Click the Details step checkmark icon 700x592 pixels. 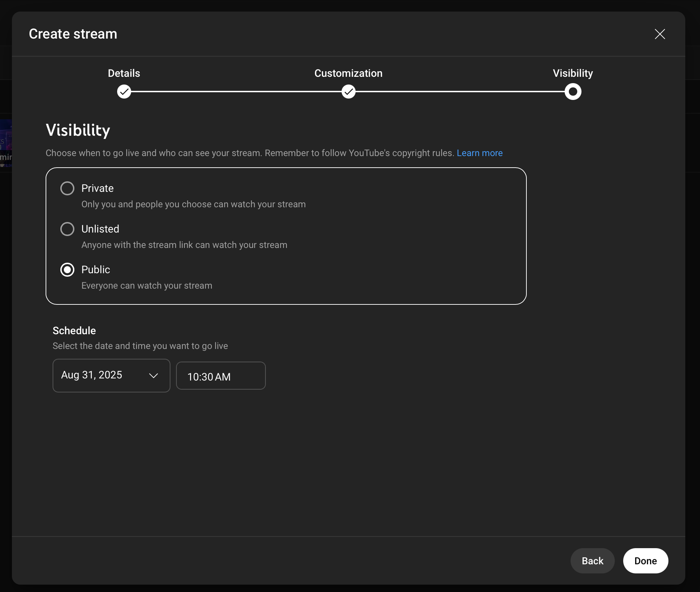click(124, 92)
